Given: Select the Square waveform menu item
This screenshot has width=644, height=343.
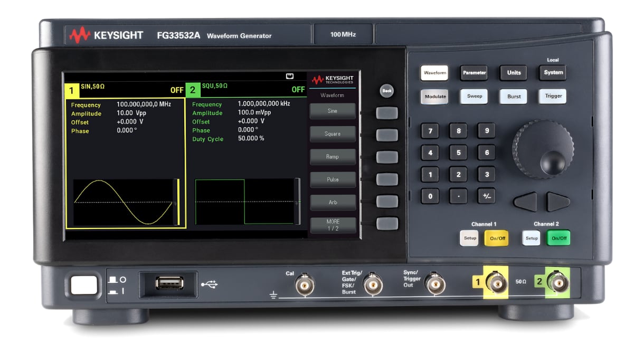Looking at the screenshot, I should [x=333, y=134].
